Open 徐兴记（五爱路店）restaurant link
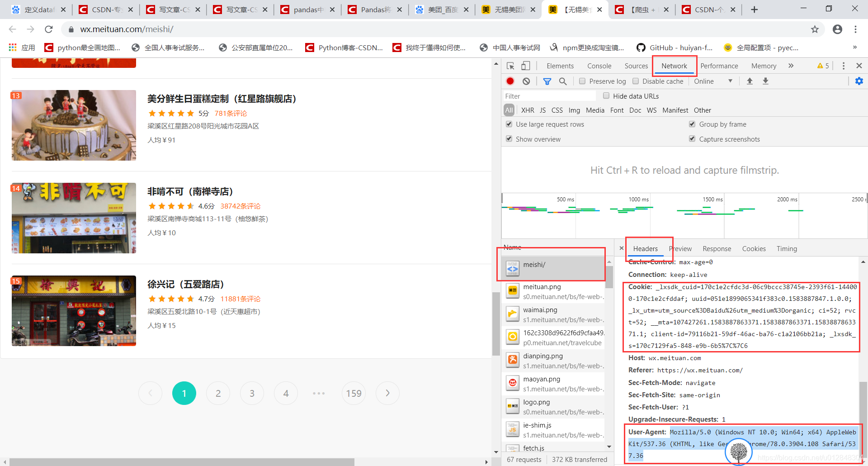868x466 pixels. click(x=185, y=284)
